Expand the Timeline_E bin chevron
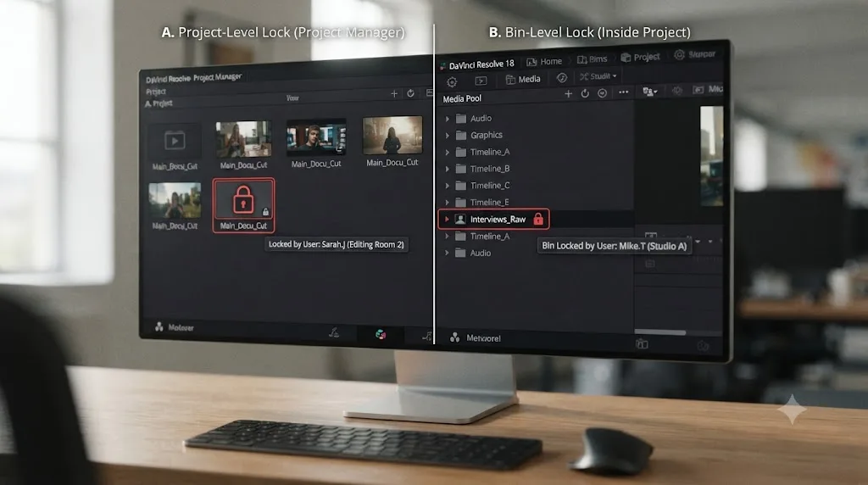The image size is (868, 485). (448, 203)
